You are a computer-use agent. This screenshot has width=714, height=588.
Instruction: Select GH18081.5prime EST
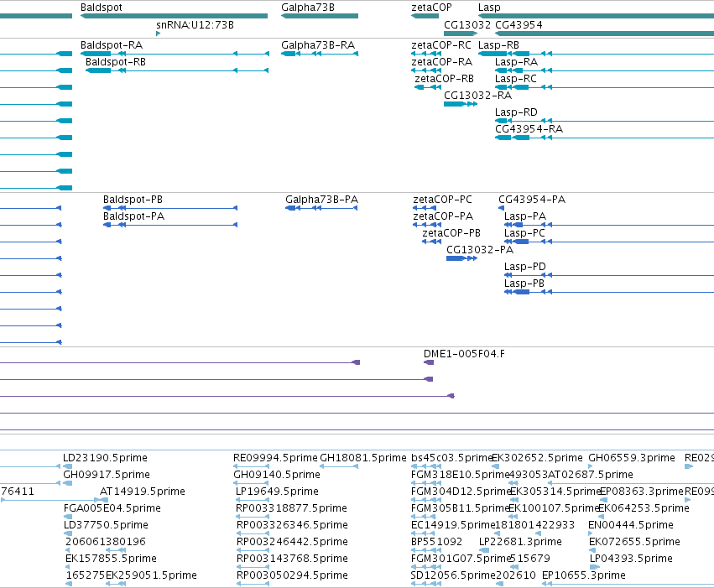coord(339,466)
